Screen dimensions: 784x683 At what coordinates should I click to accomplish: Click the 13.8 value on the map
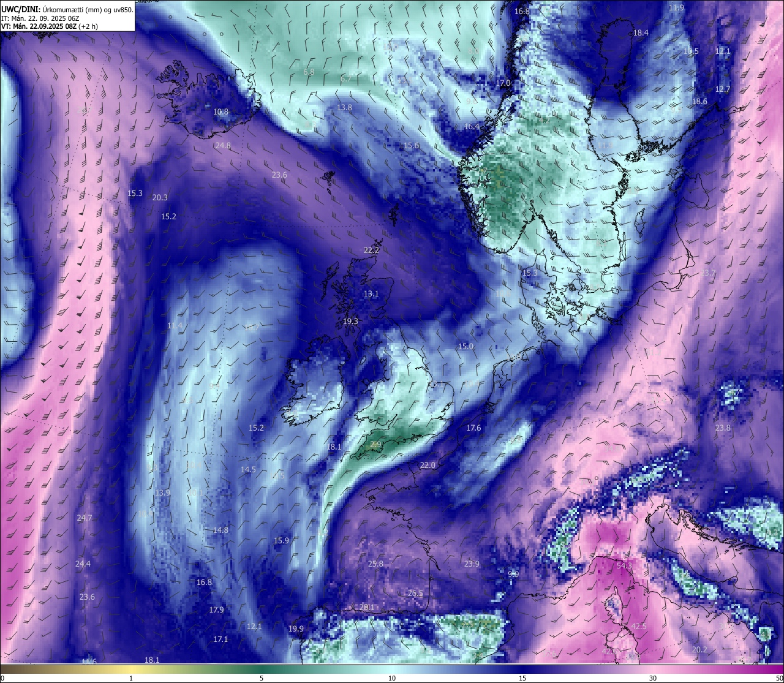coord(345,108)
